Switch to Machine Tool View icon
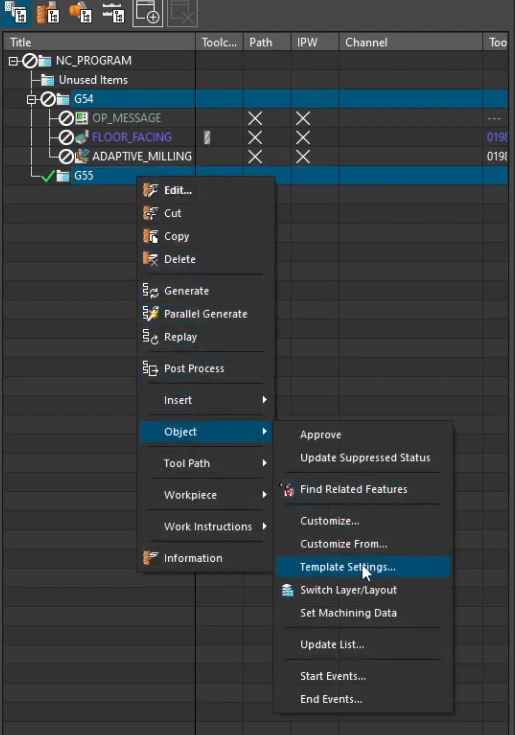Viewport: 515px width, 735px height. tap(48, 12)
